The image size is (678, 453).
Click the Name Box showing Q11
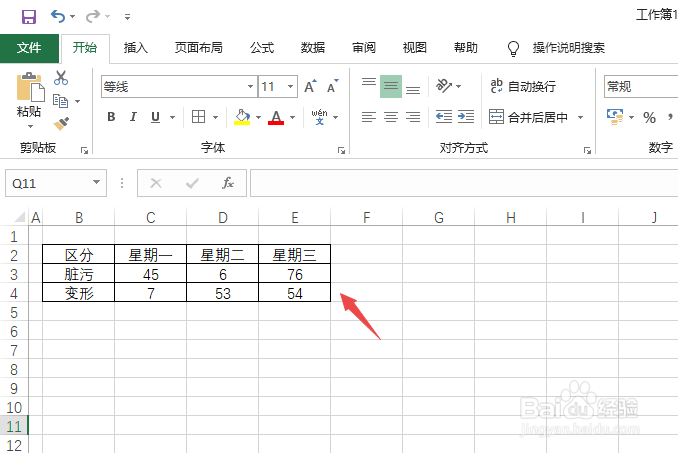[56, 183]
